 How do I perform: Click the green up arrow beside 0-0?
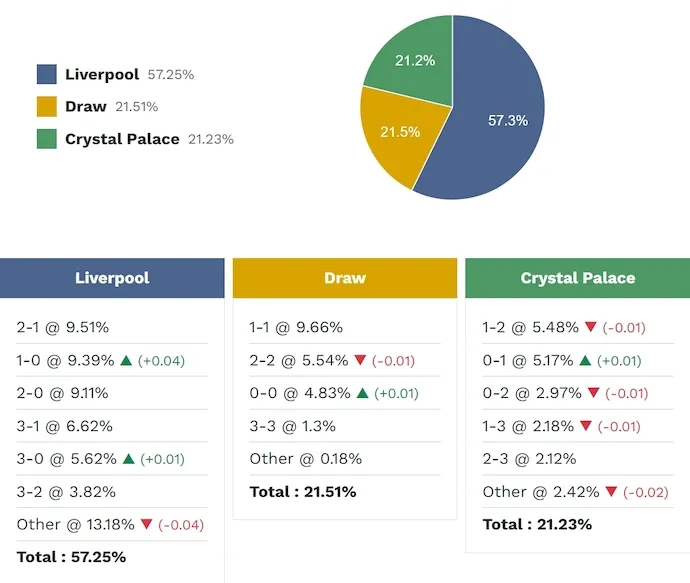click(362, 393)
